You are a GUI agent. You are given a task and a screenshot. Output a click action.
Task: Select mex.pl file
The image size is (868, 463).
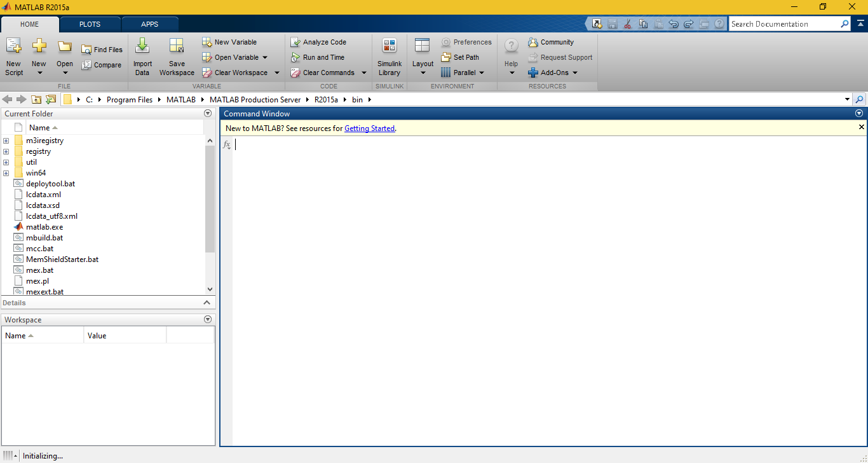[x=37, y=281]
